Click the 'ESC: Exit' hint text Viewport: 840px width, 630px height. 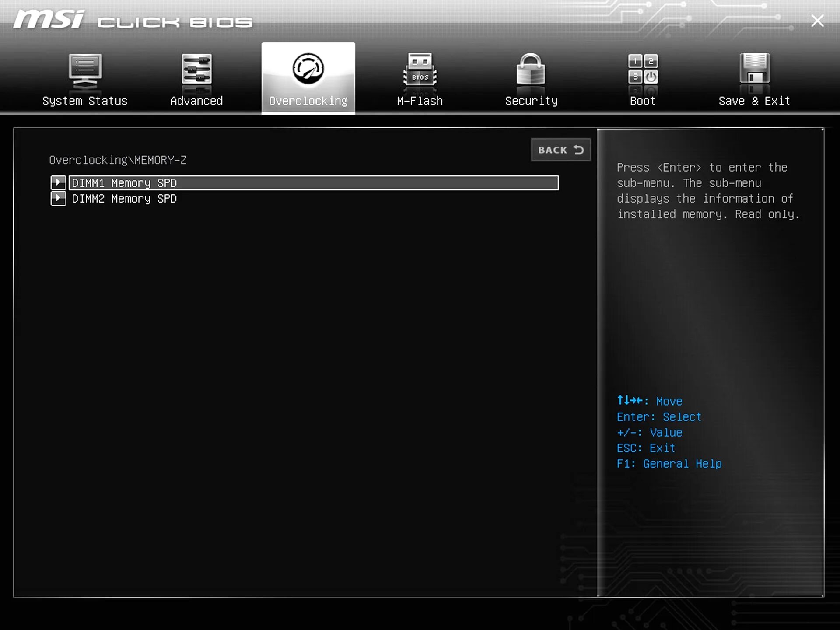click(646, 448)
